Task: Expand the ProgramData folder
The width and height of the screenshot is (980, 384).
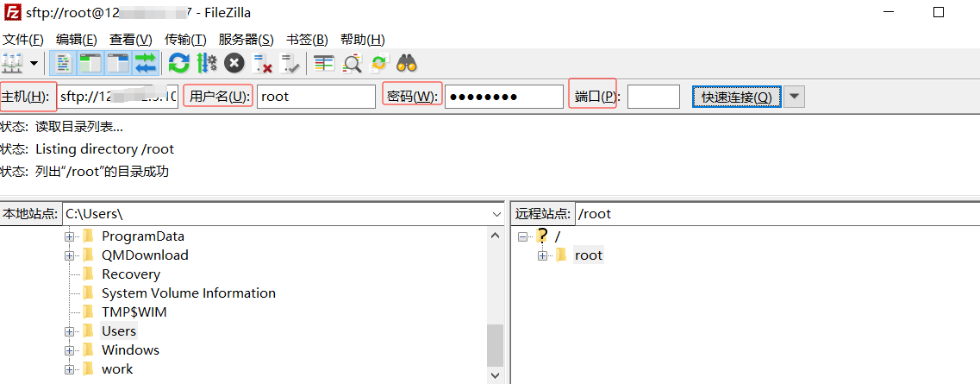Action: click(x=69, y=236)
